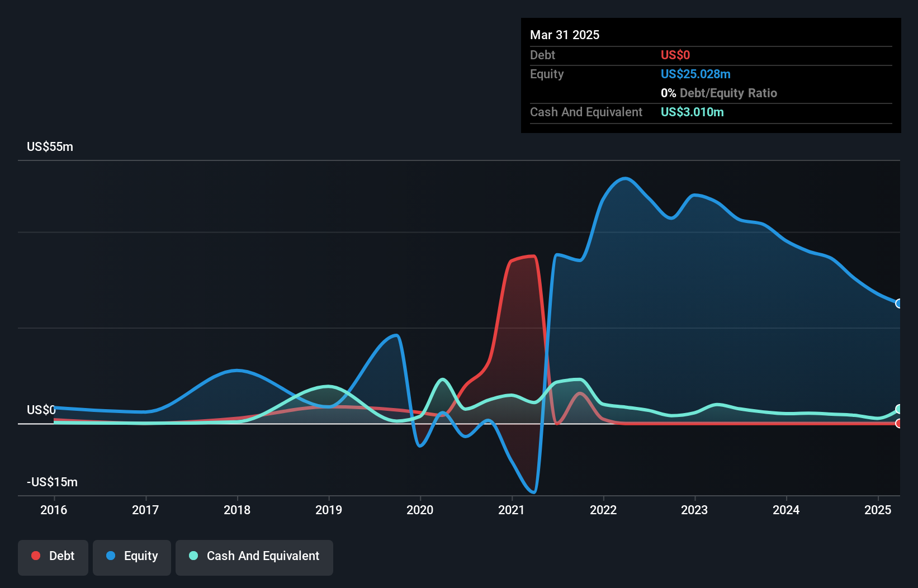Toggle Cash And Equivalent legend button
918x588 pixels.
pos(254,557)
